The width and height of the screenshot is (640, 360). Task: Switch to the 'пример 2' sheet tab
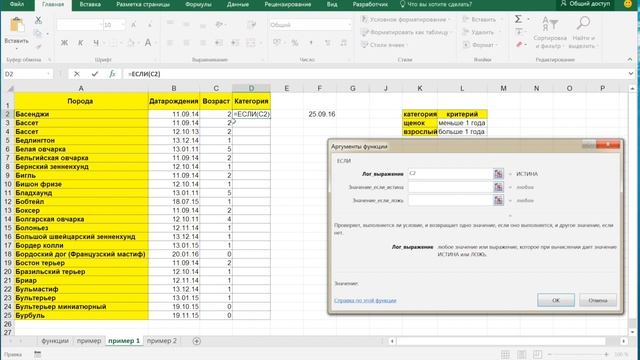coord(162,341)
